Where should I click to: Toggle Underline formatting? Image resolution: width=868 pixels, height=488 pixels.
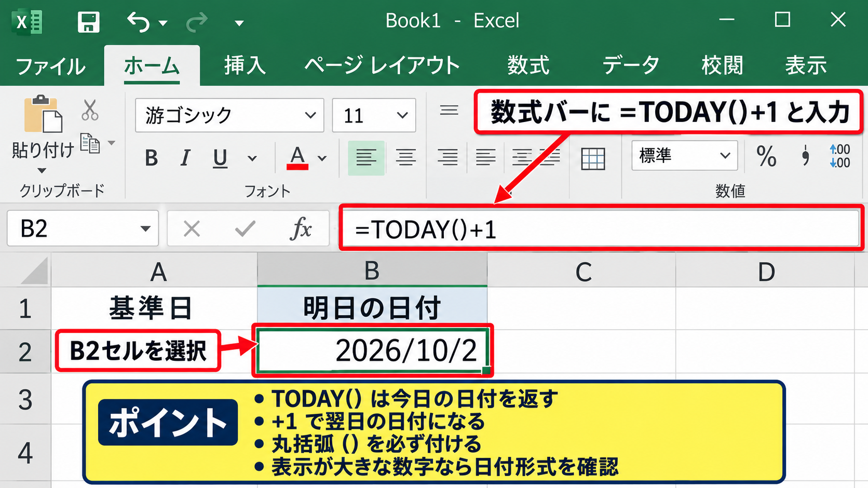220,158
